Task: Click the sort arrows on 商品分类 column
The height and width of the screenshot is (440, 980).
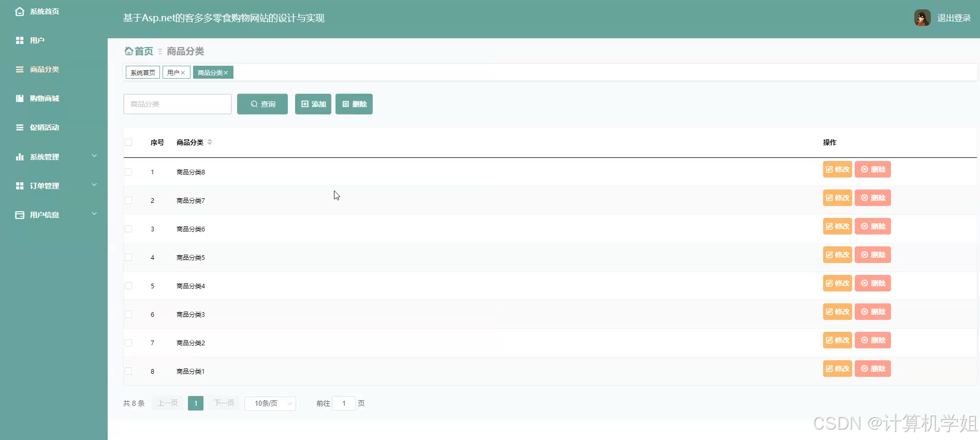Action: [x=210, y=142]
